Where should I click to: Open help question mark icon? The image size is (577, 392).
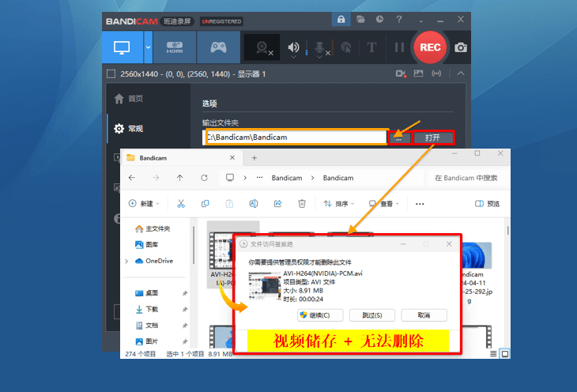(x=399, y=19)
